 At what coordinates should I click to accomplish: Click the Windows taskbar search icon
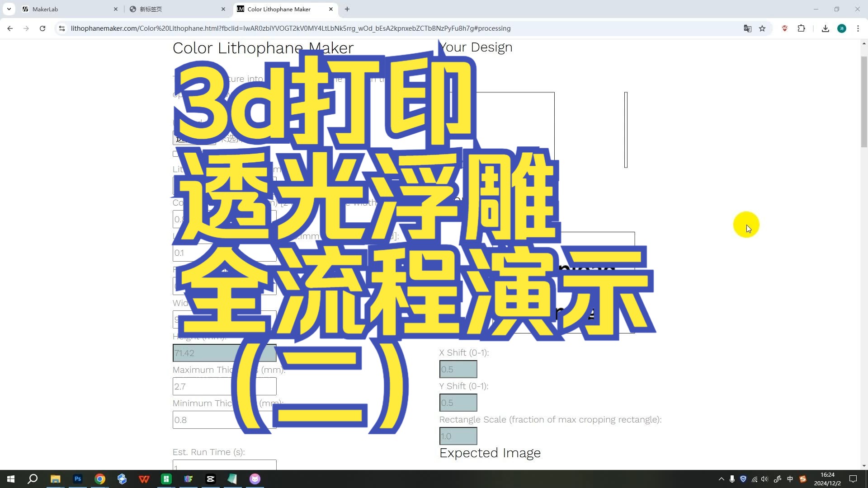tap(33, 479)
